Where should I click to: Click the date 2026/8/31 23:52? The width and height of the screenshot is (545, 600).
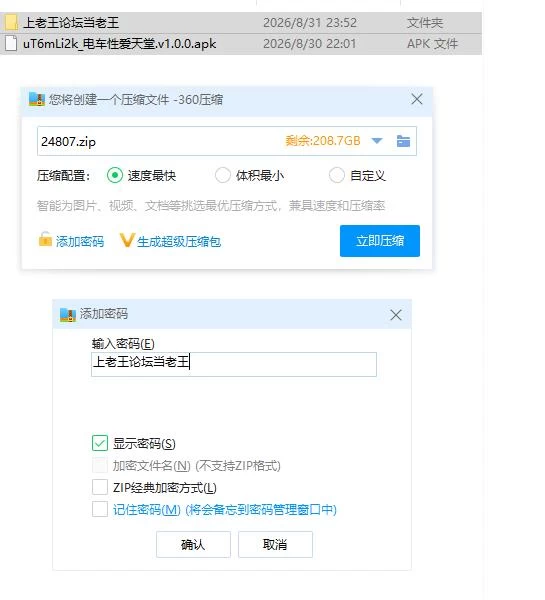pyautogui.click(x=310, y=23)
